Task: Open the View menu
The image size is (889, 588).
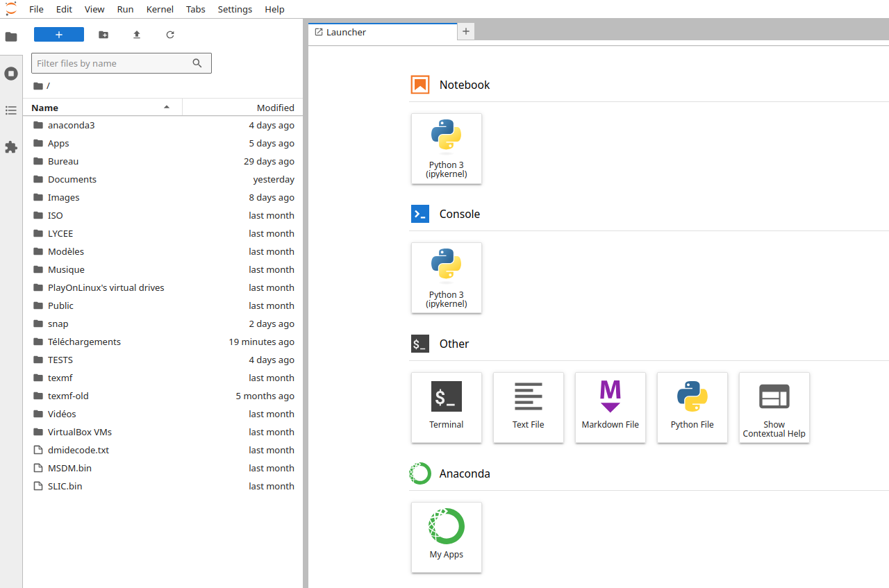Action: 94,9
